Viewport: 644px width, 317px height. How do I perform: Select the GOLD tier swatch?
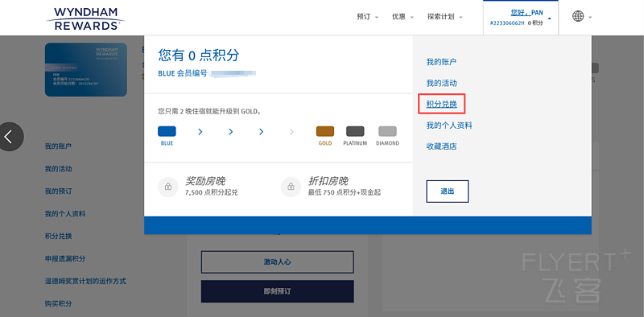325,131
